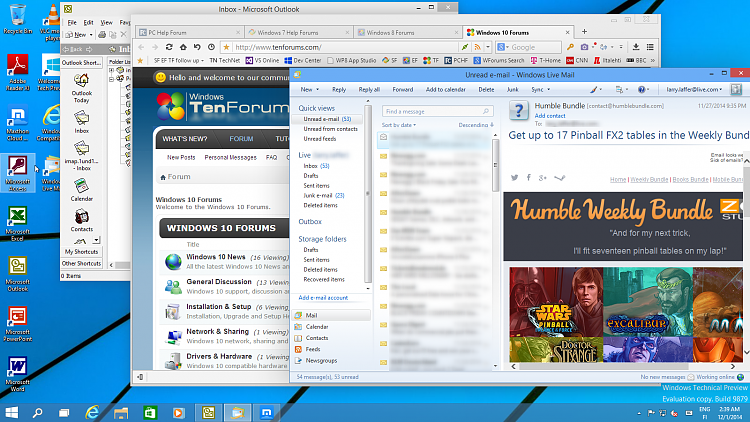Toggle Descending sort order
The width and height of the screenshot is (750, 422).
coord(476,125)
